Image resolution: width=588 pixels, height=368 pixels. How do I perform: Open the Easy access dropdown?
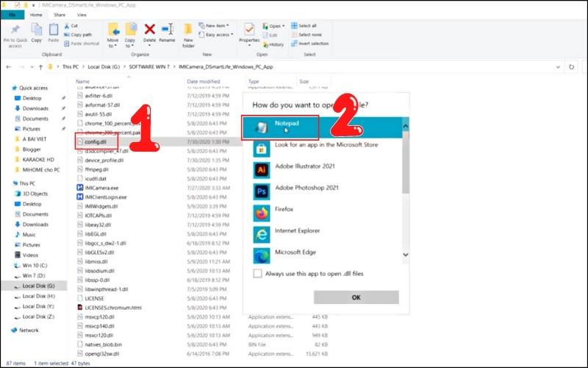215,35
